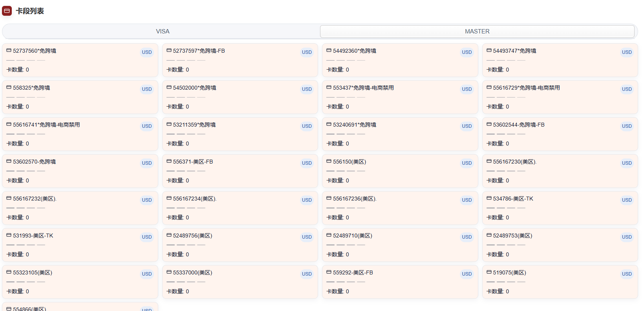
Task: Select the 55323105(美区) card segment
Action: click(x=80, y=282)
